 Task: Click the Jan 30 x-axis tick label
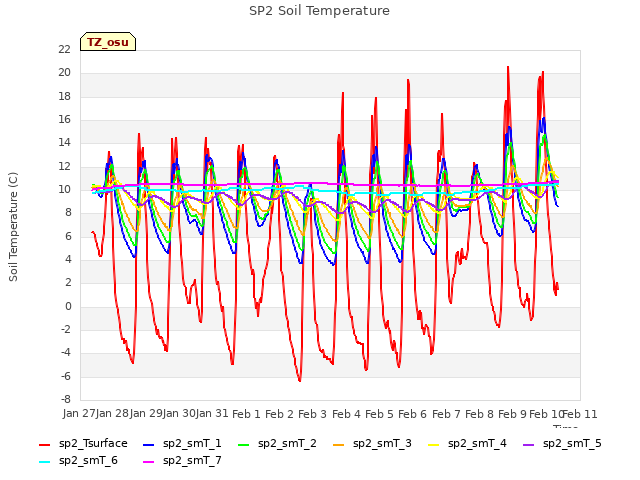179,414
